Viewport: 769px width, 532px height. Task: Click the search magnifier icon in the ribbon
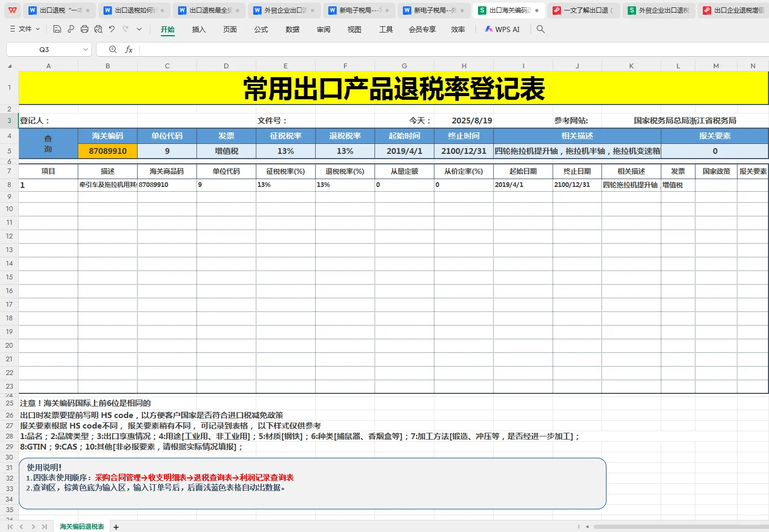point(541,29)
